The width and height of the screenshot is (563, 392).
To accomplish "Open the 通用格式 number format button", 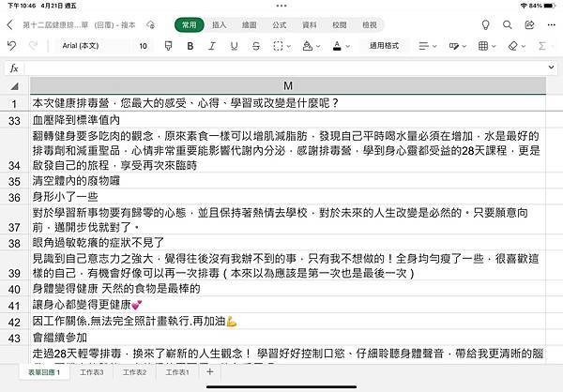I will coord(384,46).
